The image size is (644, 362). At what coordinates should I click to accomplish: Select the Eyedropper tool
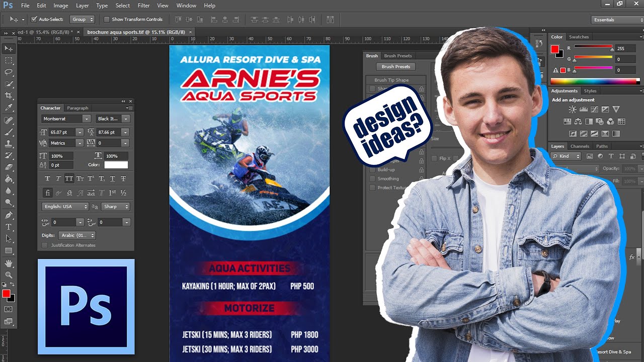[x=9, y=108]
